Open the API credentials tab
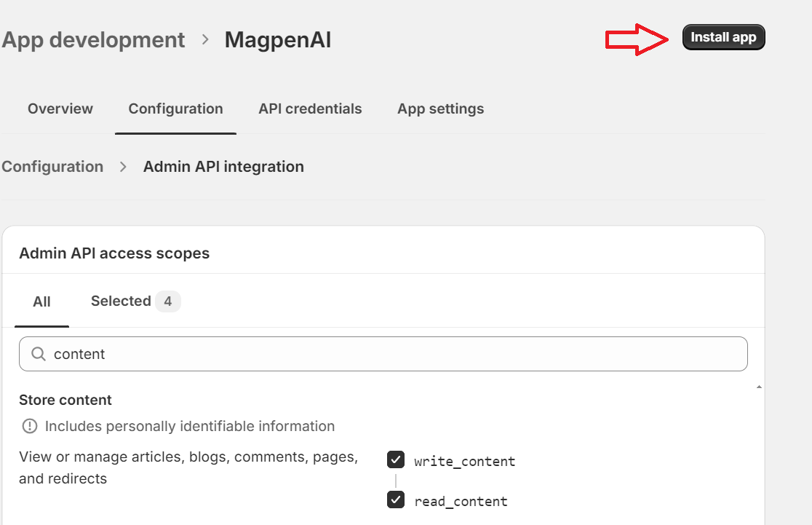The height and width of the screenshot is (525, 812). point(310,108)
